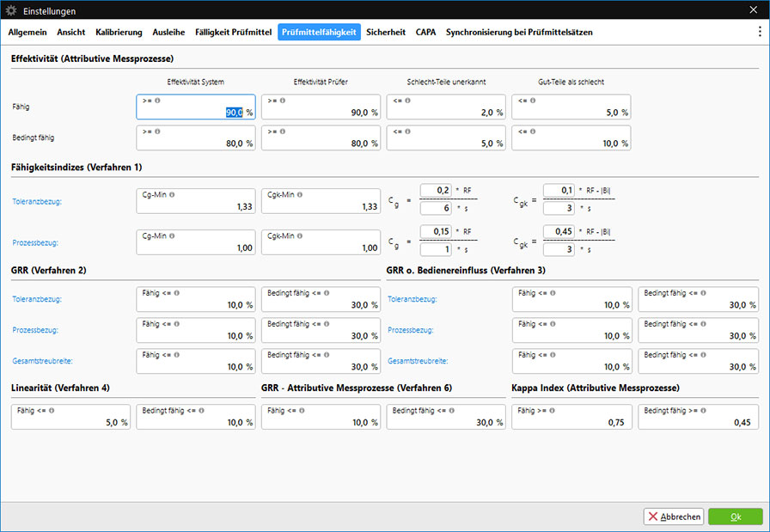Go to the CAPA tab
This screenshot has width=770, height=532.
click(425, 32)
